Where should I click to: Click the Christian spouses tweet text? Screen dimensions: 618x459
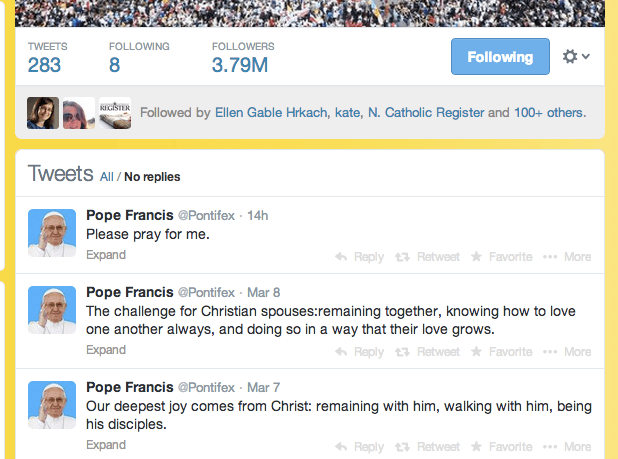[331, 320]
